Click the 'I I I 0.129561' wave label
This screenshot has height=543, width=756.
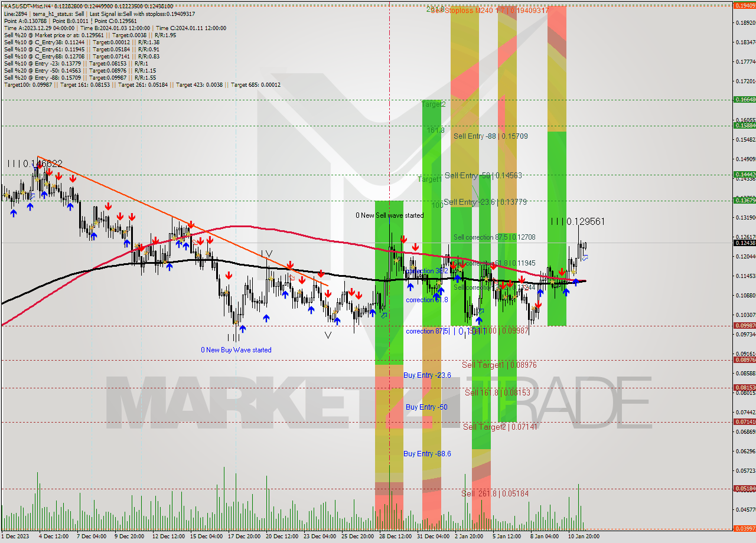[578, 221]
